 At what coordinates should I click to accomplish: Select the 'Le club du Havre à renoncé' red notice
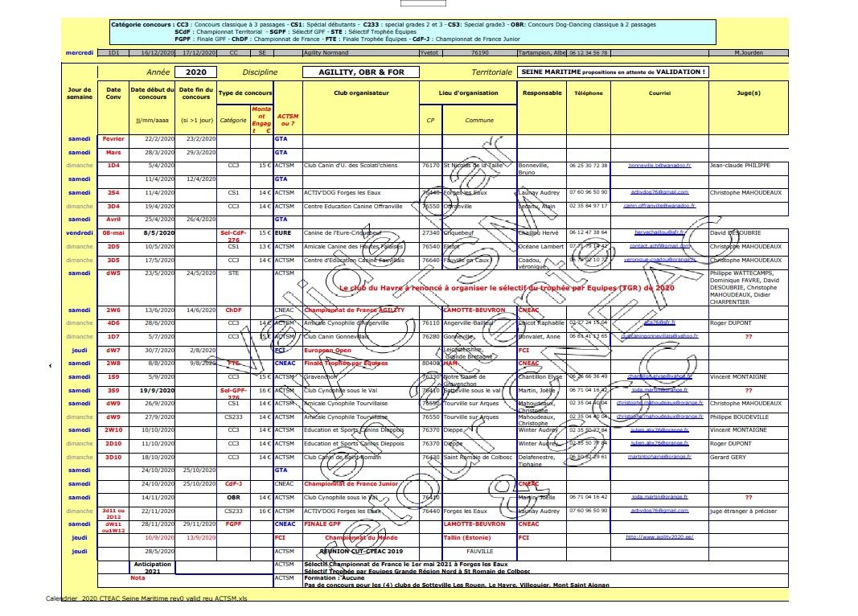click(507, 289)
